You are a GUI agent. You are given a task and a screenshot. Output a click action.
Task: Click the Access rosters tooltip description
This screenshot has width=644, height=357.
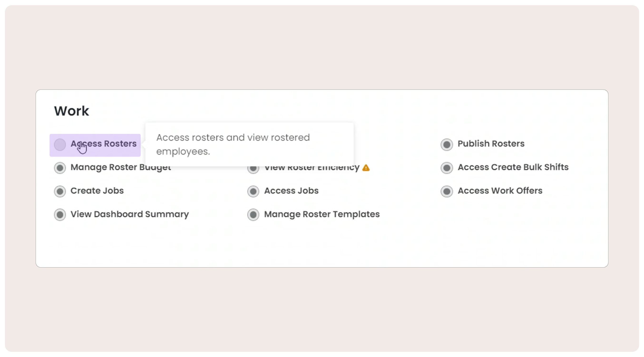233,144
